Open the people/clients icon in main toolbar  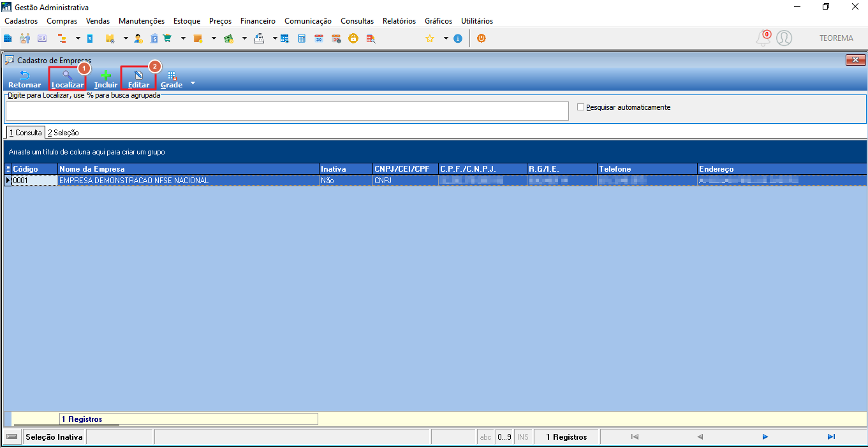click(x=25, y=38)
